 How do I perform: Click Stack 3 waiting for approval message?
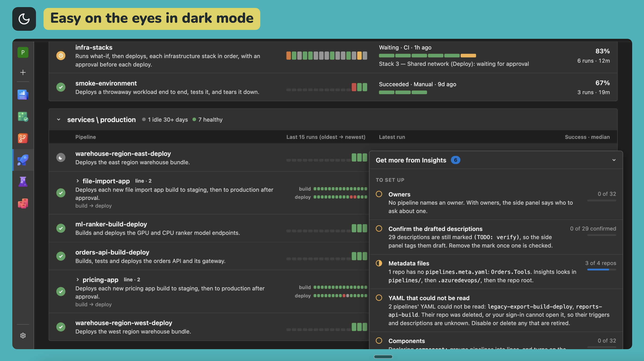(x=454, y=64)
